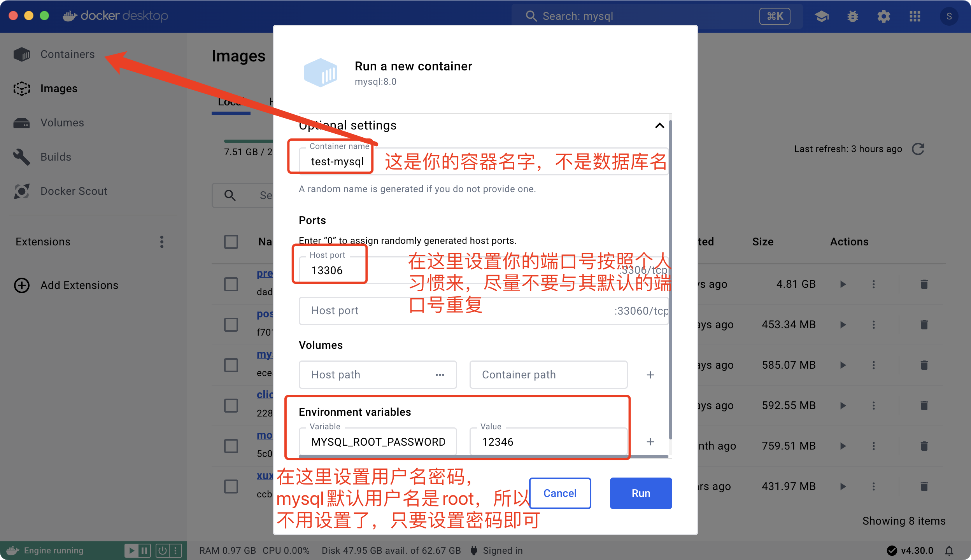The image size is (971, 560).
Task: Click the Container name field
Action: 484,161
